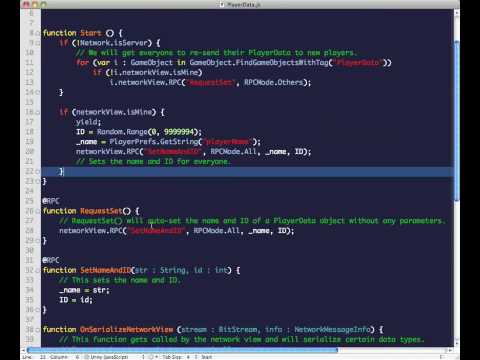
Task: Collapse the fold marker at line 16
Action: click(38, 112)
